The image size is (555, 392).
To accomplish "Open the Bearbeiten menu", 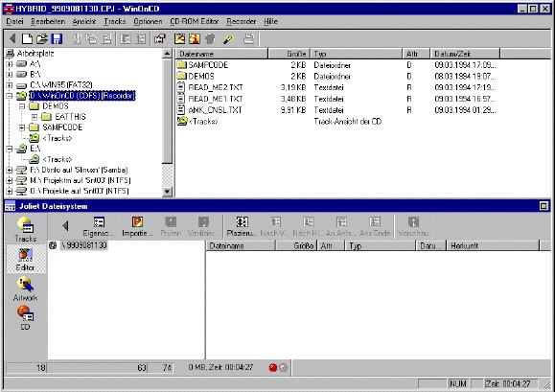I will [48, 22].
